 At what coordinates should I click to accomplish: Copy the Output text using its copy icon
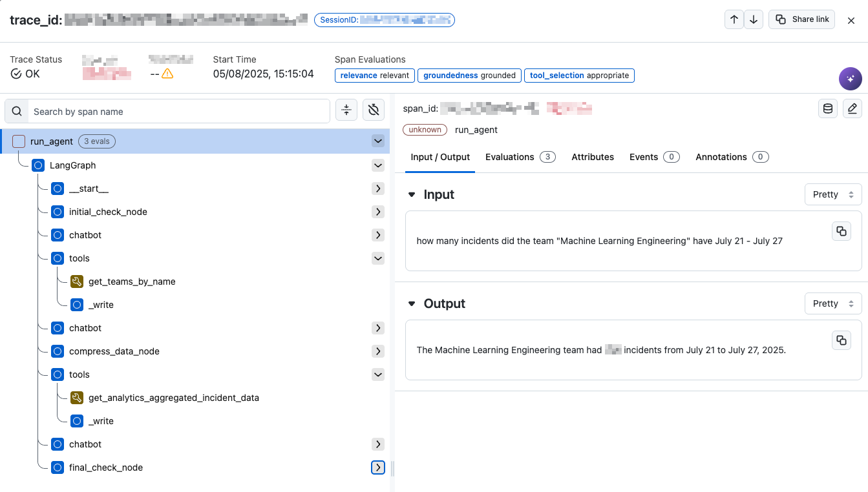pyautogui.click(x=841, y=340)
